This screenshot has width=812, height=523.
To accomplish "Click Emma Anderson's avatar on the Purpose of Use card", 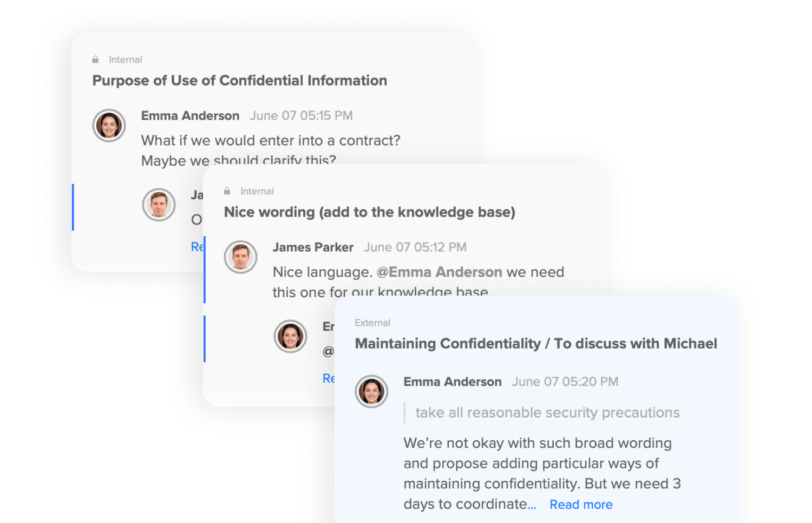I will point(109,126).
